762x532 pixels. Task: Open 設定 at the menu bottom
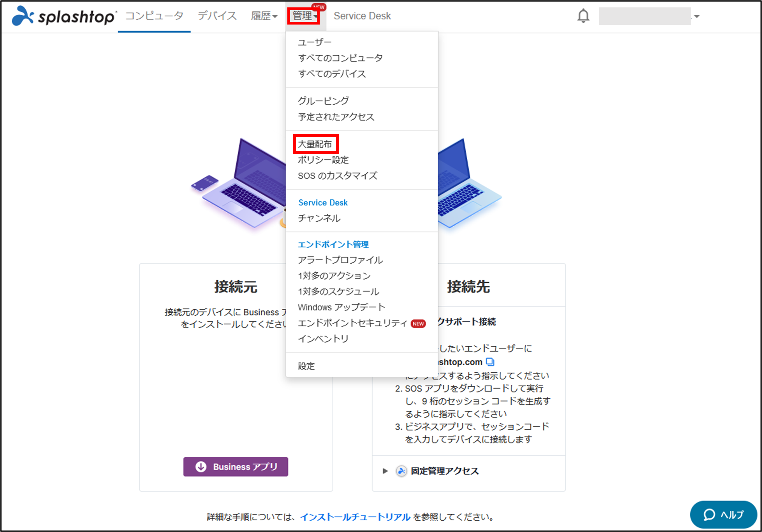(306, 366)
